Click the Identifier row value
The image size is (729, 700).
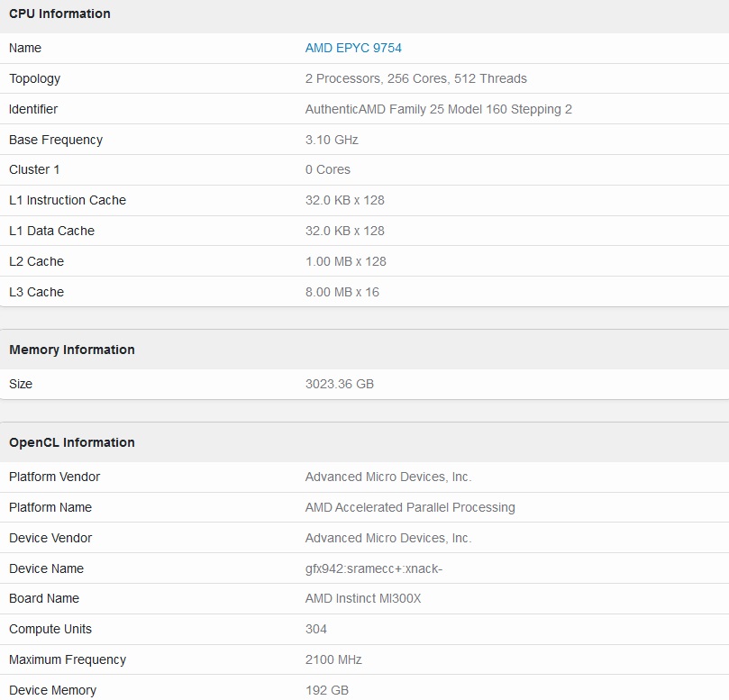(439, 109)
